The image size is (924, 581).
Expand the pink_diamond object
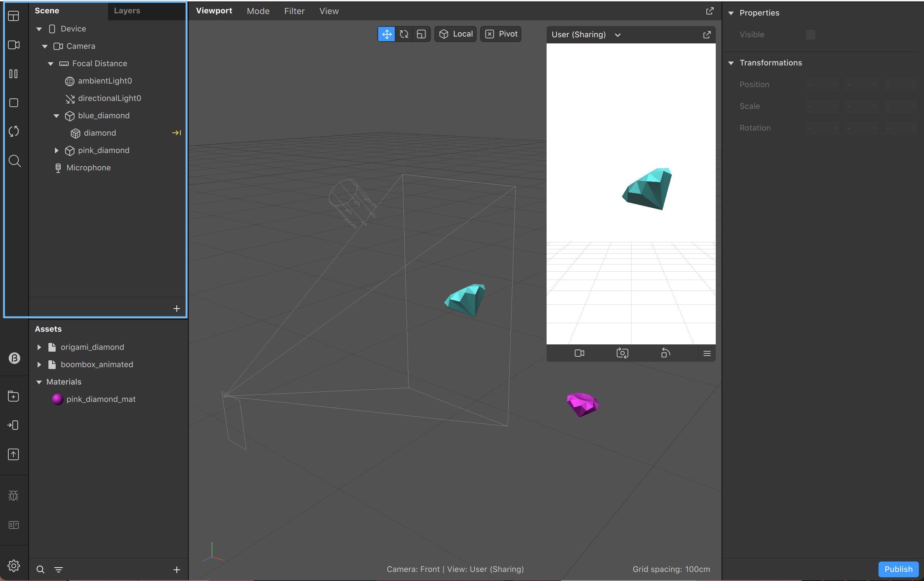(56, 150)
